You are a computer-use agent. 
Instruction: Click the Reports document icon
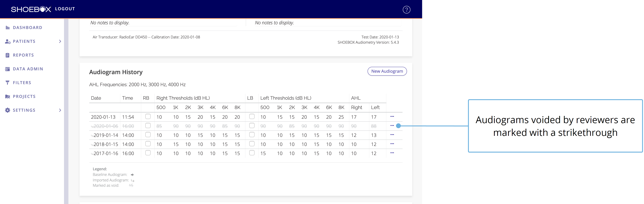click(7, 55)
